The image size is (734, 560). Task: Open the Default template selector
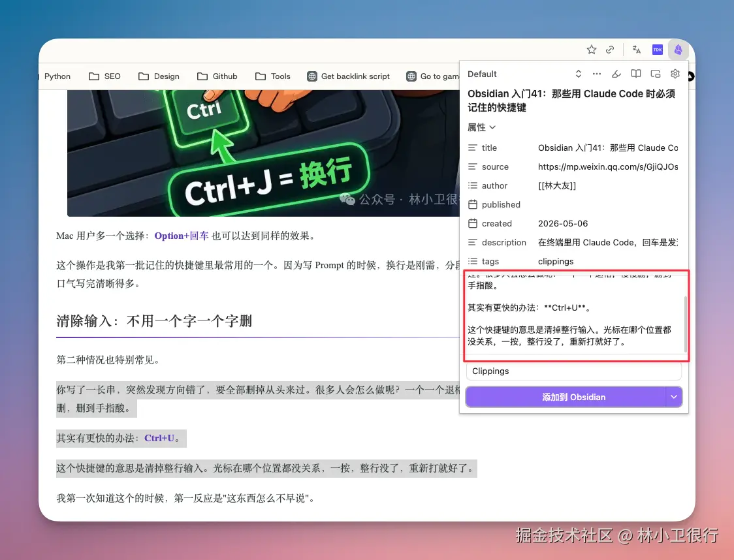pos(524,74)
